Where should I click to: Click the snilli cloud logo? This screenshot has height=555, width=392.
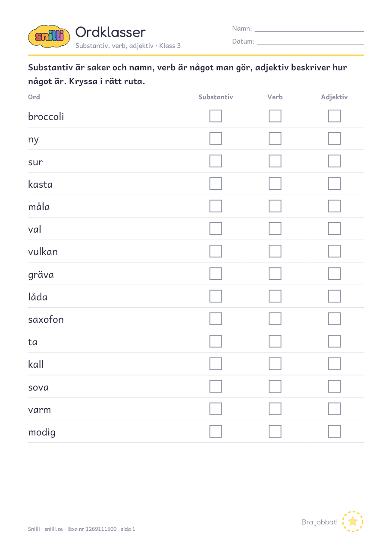coord(49,36)
